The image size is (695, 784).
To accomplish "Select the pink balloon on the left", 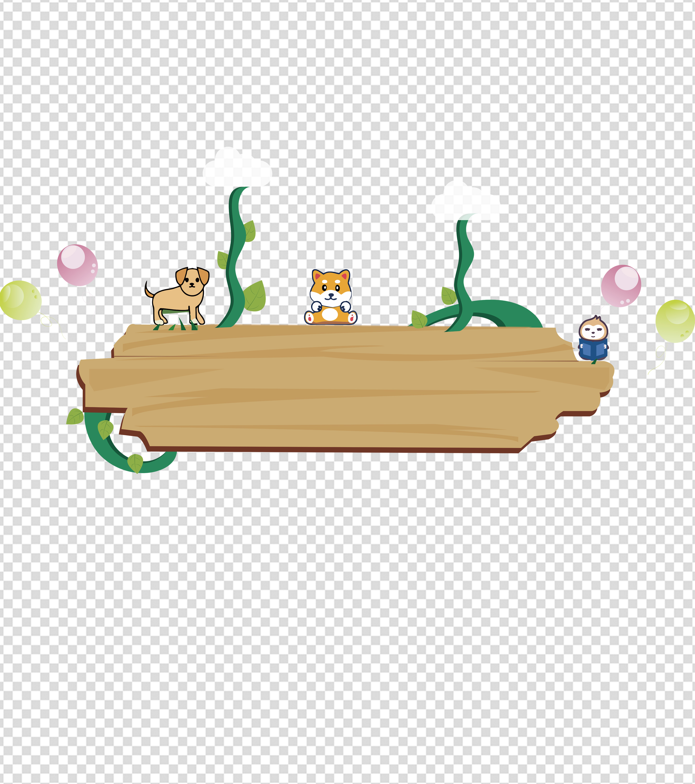I will pyautogui.click(x=77, y=265).
